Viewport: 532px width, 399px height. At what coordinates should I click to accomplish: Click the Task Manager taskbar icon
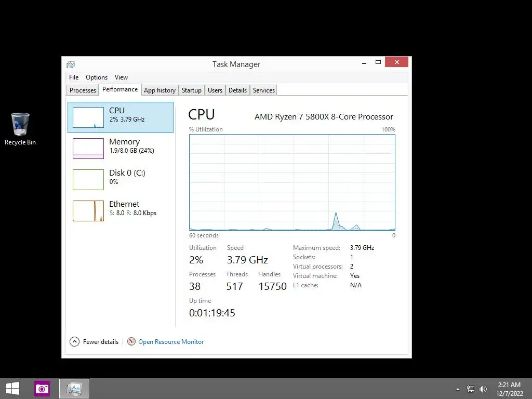[74, 389]
